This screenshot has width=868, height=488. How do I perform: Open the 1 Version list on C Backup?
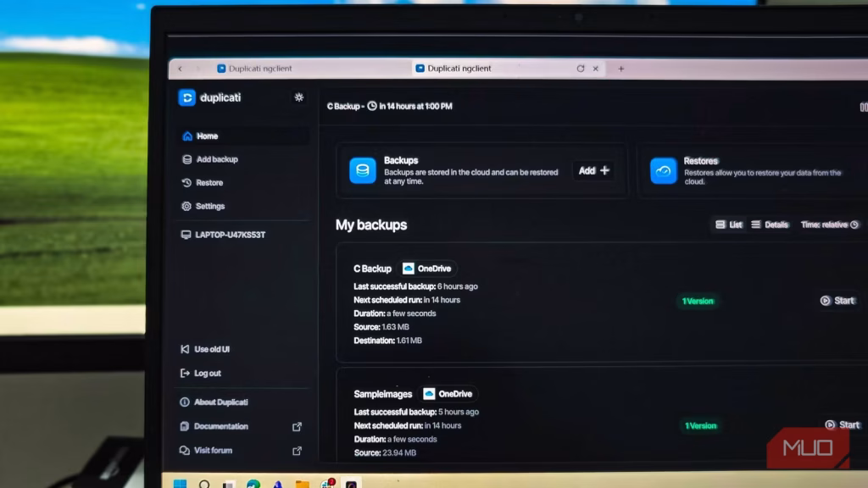tap(697, 300)
